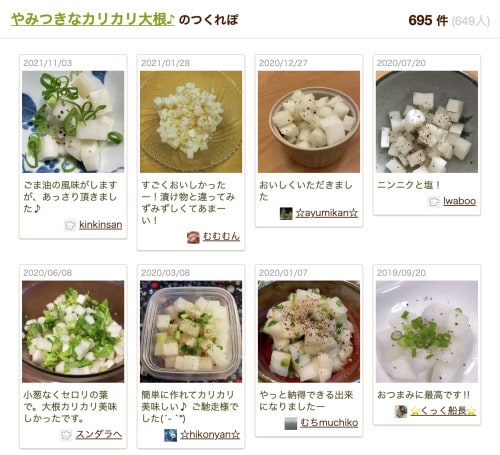Image resolution: width=500 pixels, height=455 pixels.
Task: View the 2021/01/28 photo in yellow glass bowl
Action: pyautogui.click(x=191, y=122)
